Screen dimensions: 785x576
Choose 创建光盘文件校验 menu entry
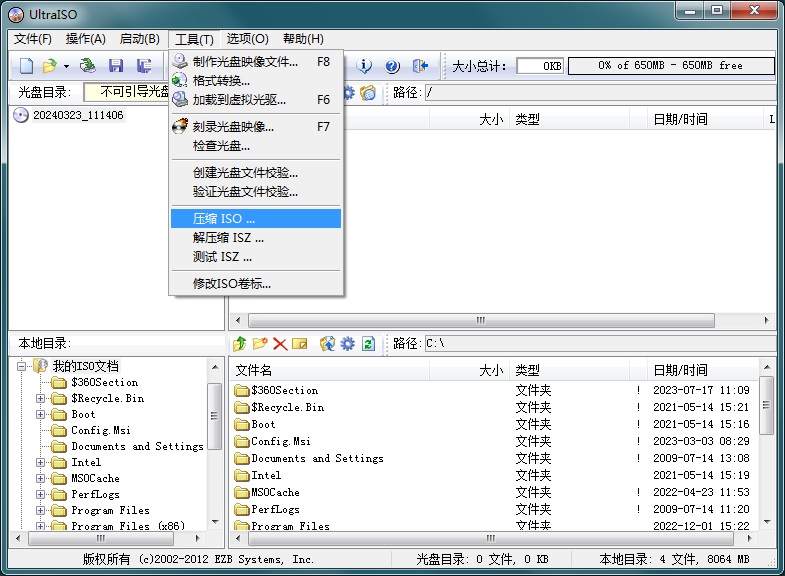pos(256,173)
